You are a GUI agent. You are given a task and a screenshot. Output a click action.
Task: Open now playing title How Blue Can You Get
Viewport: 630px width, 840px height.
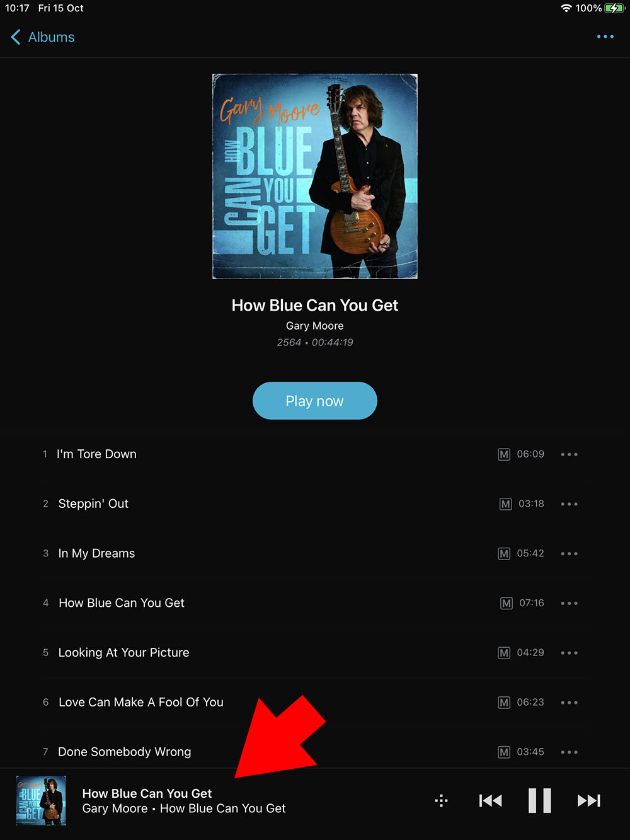[x=147, y=793]
